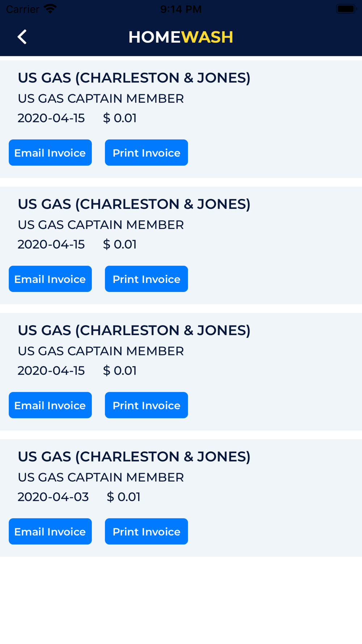This screenshot has width=362, height=644.
Task: Email the invoice for the first listed transaction
Action: tap(50, 152)
